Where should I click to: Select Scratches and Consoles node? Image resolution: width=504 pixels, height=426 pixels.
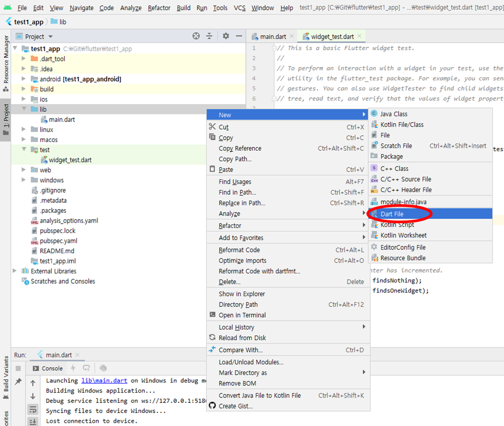(x=58, y=281)
